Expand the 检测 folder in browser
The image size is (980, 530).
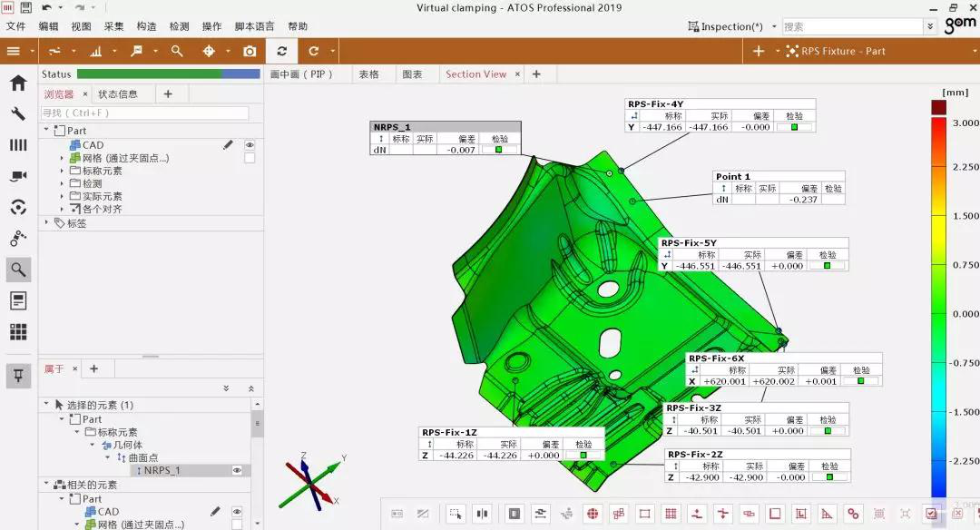tap(62, 183)
